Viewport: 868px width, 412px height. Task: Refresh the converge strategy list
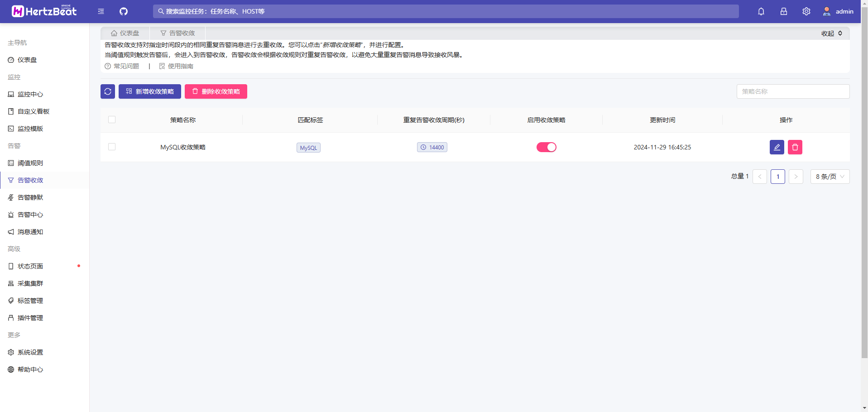108,91
